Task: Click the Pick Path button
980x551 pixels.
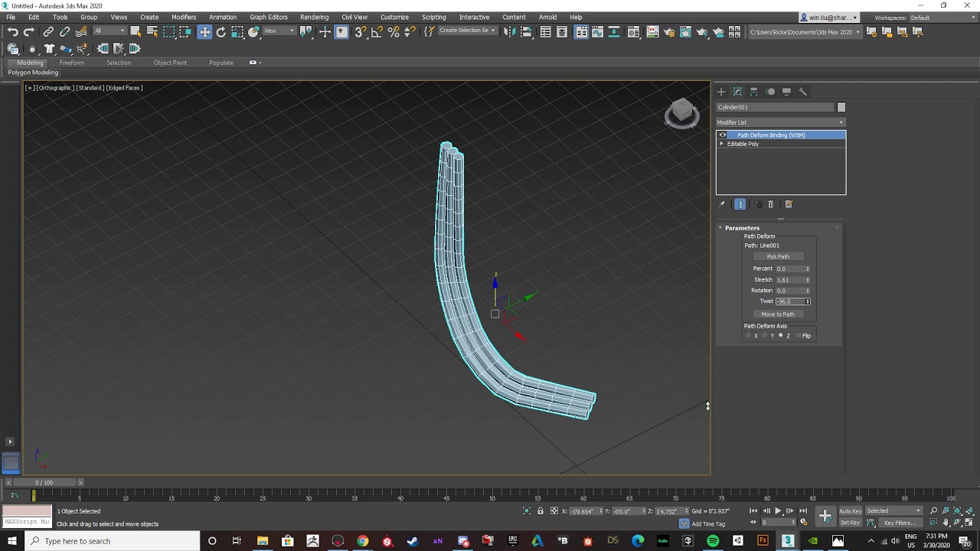Action: click(x=778, y=256)
